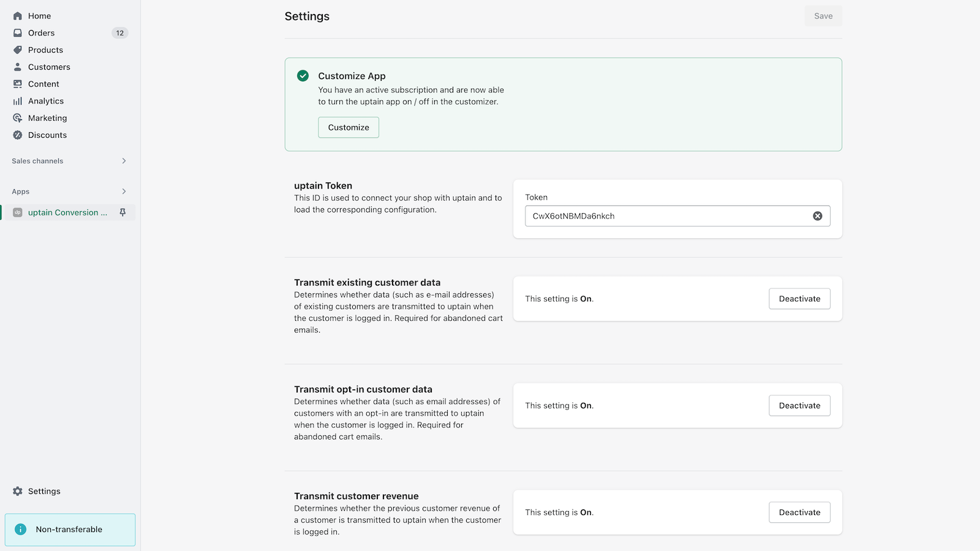Open Settings with the gear icon
The height and width of the screenshot is (551, 980).
18,491
